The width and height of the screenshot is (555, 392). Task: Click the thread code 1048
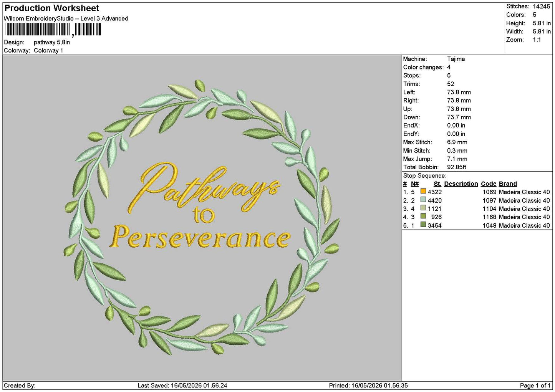tap(490, 225)
